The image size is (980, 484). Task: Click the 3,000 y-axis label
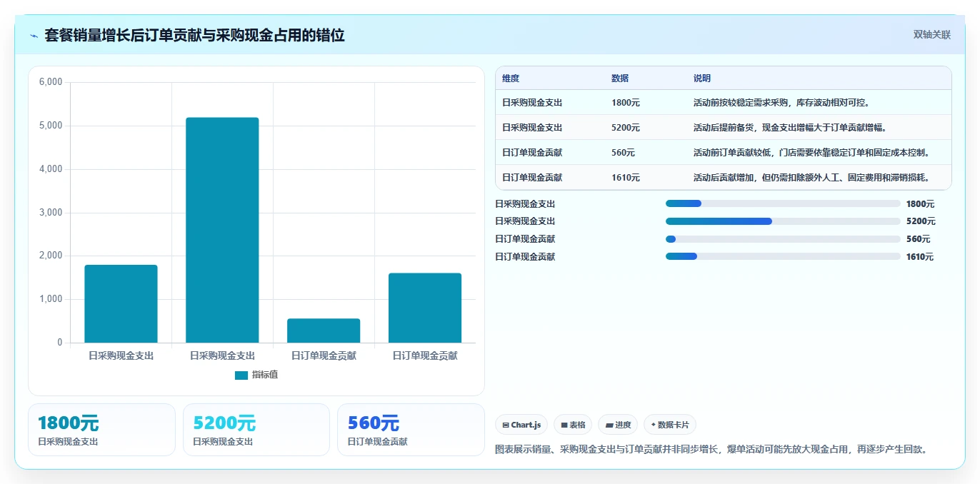click(50, 213)
